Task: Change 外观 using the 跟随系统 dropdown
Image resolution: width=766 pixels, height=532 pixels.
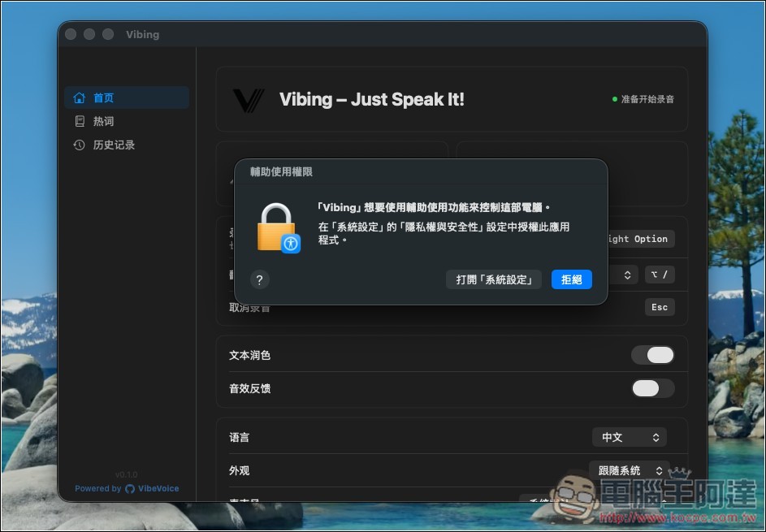Action: click(x=629, y=470)
